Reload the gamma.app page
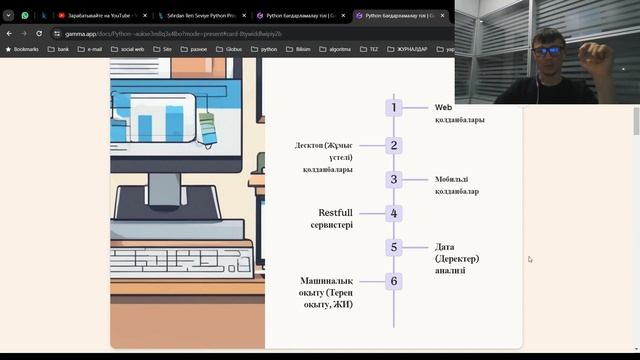640x360 pixels. [39, 33]
